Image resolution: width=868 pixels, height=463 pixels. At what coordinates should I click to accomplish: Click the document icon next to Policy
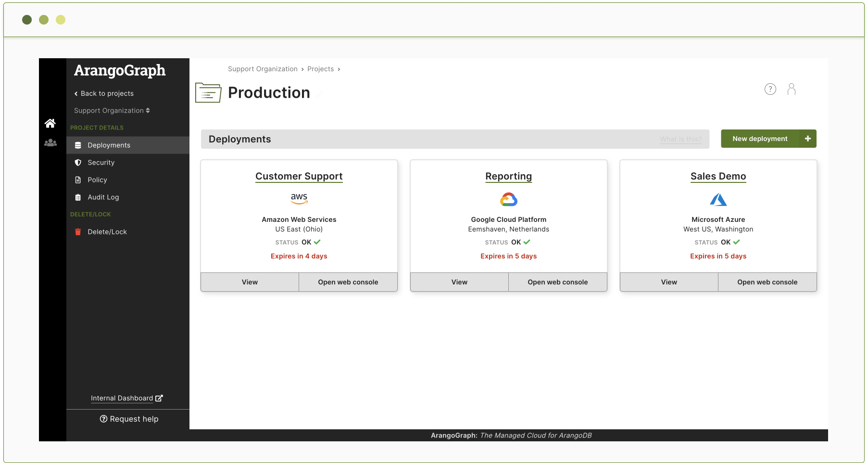[78, 180]
